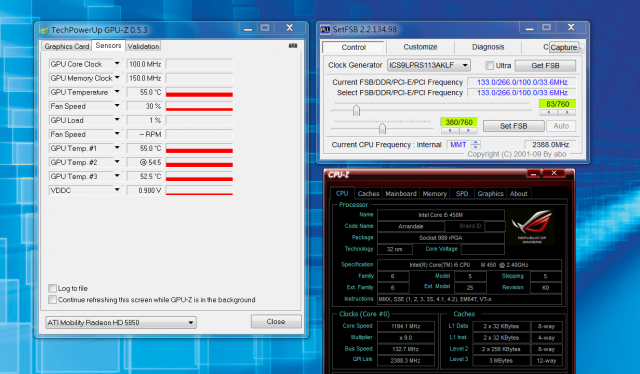
Task: Click left arrow under 83/760 value
Action: pyautogui.click(x=549, y=112)
